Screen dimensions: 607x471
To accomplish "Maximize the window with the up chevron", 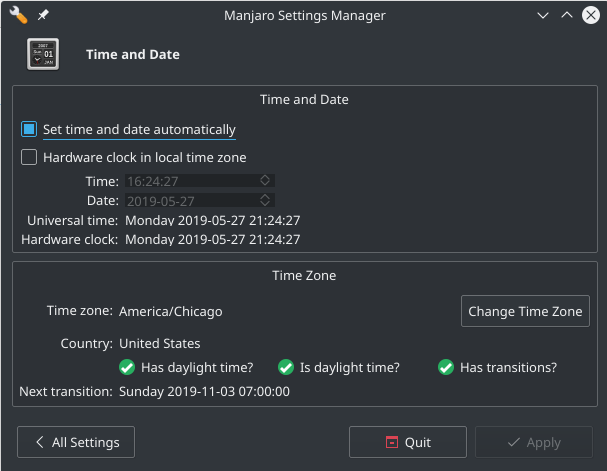I will pos(567,15).
